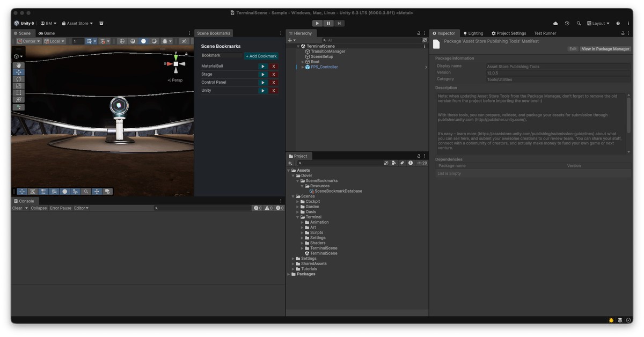Open Hierarchy search-by-type icon

[x=425, y=40]
